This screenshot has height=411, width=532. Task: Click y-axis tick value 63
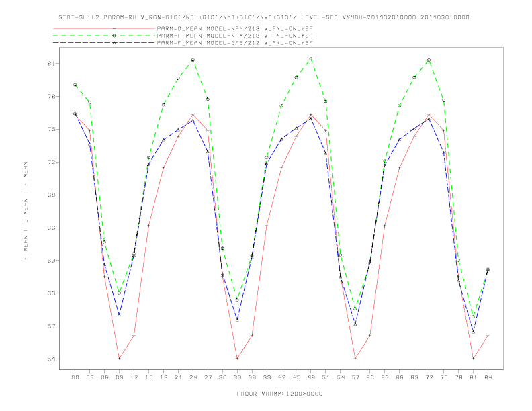click(x=51, y=261)
